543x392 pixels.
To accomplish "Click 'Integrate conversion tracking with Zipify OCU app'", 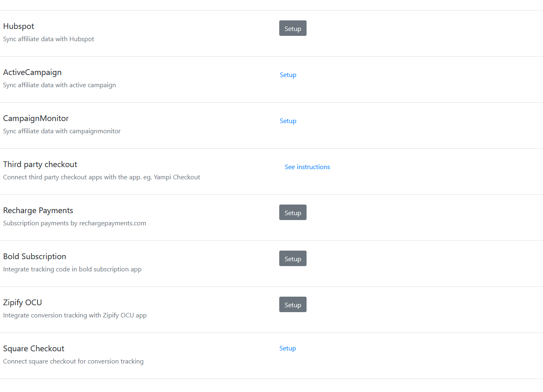I will pos(75,315).
